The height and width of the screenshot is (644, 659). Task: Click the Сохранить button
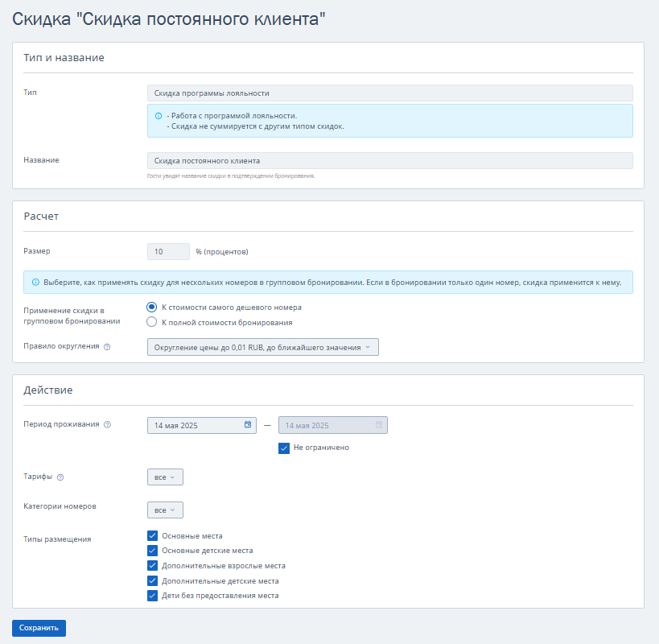click(x=39, y=628)
